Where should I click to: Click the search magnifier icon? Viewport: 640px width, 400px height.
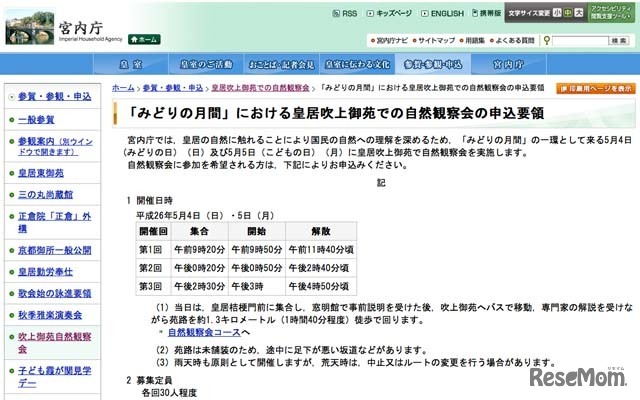point(547,40)
